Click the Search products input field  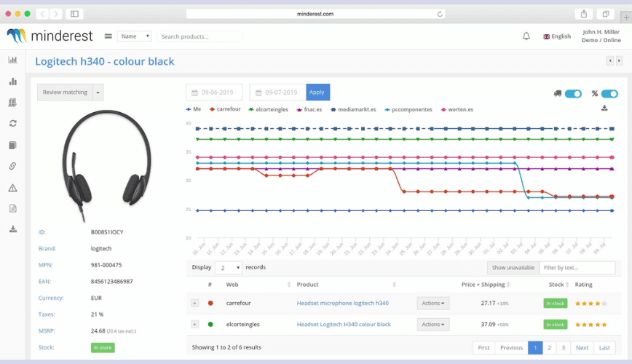point(200,36)
